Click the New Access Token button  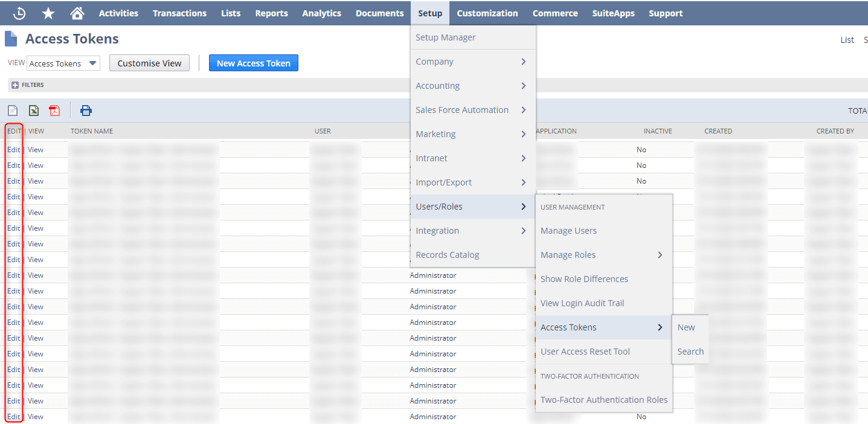[x=254, y=63]
